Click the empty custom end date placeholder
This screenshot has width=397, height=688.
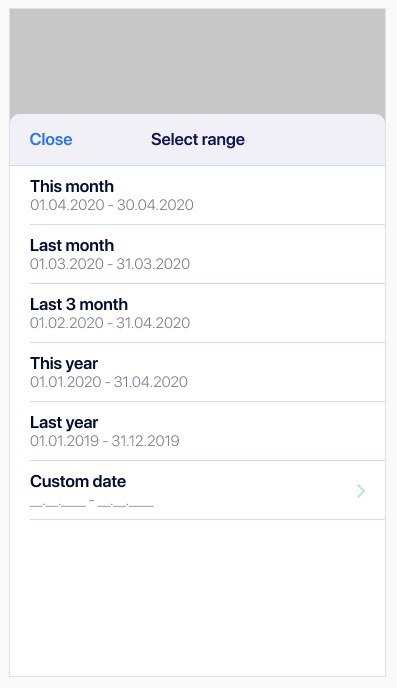(125, 505)
